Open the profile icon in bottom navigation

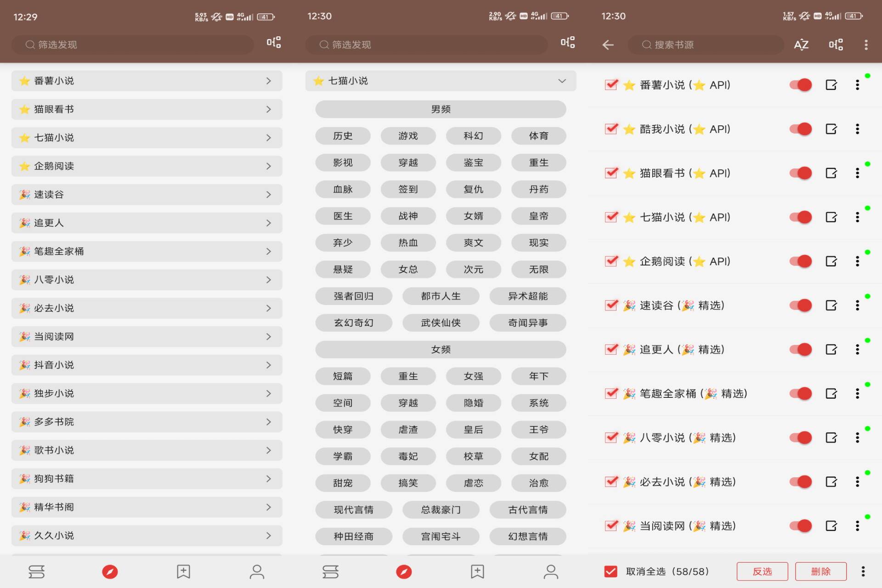coord(257,571)
